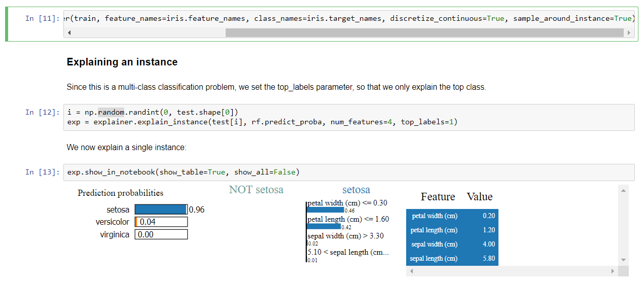The image size is (644, 281).
Task: Click 'sepal width (cm) > 3.30' label
Action: (345, 236)
